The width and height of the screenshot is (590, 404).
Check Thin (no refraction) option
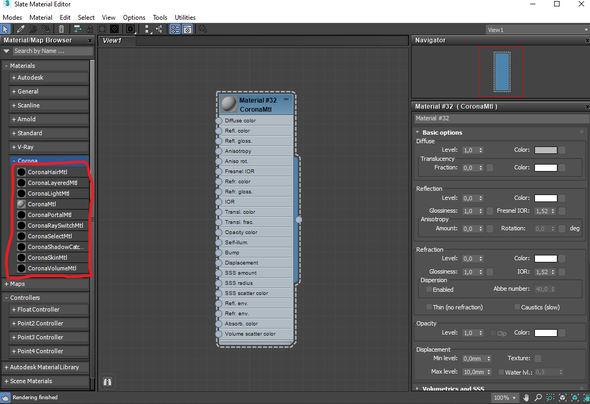click(429, 307)
